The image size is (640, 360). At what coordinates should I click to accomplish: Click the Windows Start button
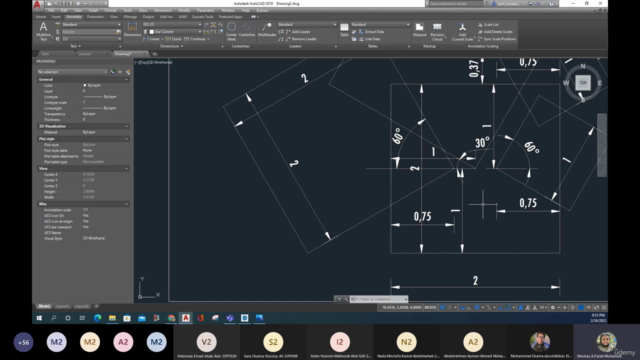point(39,318)
